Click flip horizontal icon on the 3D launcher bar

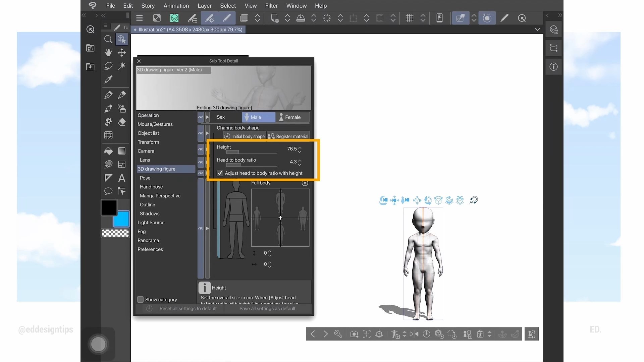(x=414, y=334)
